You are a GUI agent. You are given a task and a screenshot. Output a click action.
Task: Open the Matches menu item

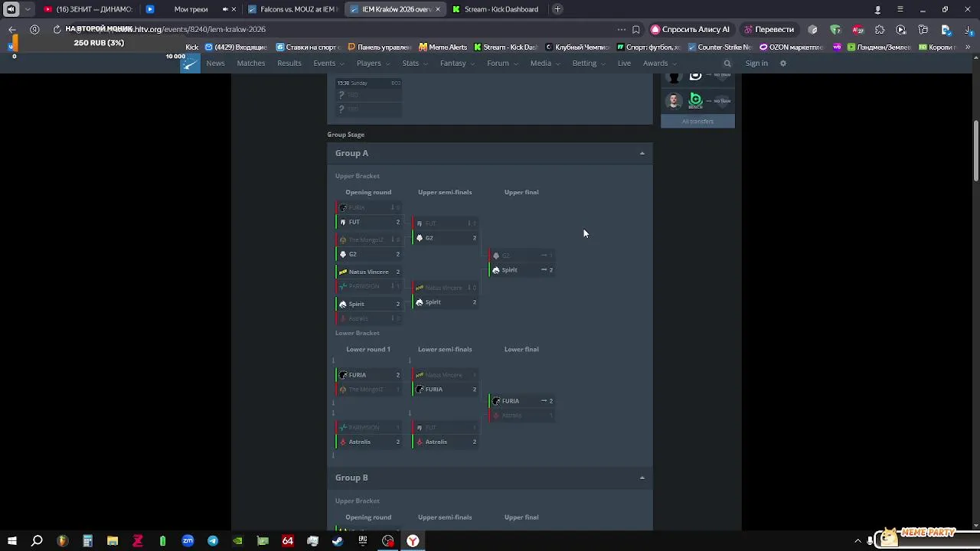251,64
